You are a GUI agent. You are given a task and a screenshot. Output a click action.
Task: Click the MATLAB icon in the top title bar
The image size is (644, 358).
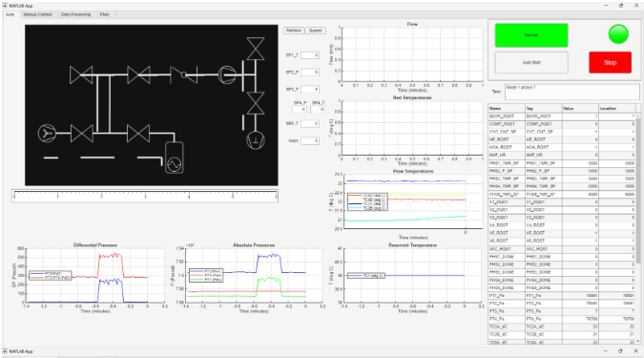tap(6, 6)
